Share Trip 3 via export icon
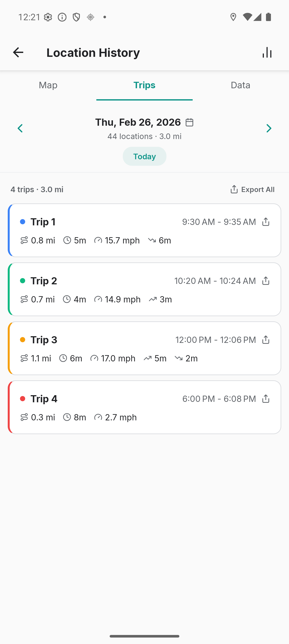This screenshot has width=289, height=644. pyautogui.click(x=266, y=340)
